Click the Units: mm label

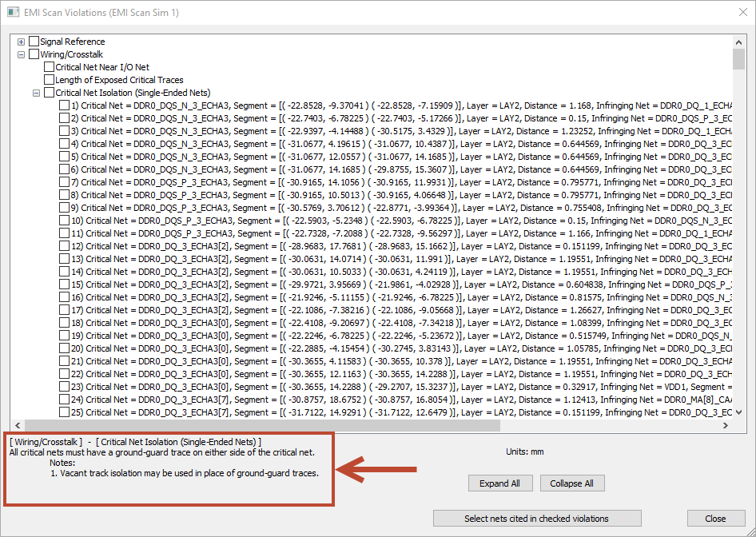(x=524, y=451)
